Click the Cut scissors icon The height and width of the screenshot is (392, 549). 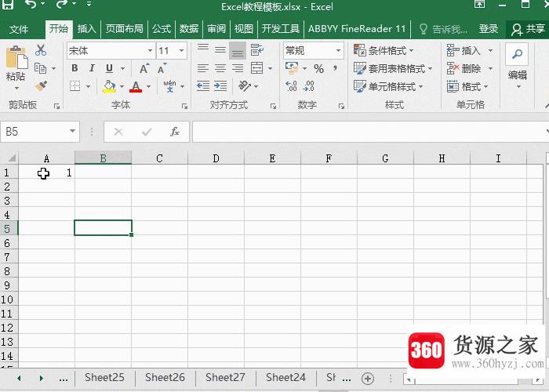tap(41, 50)
